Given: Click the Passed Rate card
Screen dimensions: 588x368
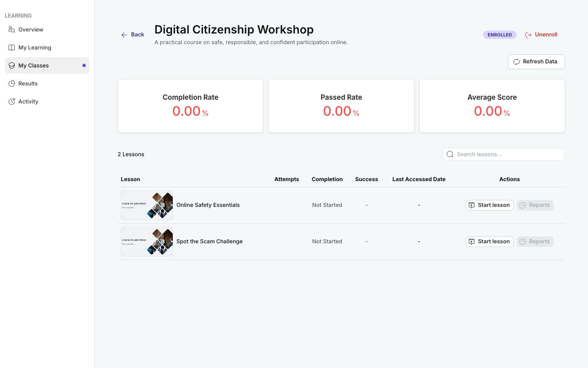Looking at the screenshot, I should (x=341, y=106).
